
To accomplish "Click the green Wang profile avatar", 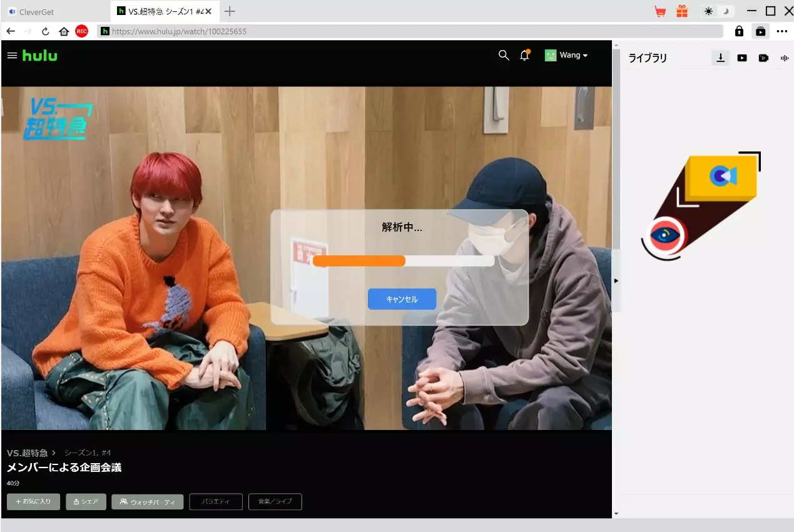I will pos(550,55).
